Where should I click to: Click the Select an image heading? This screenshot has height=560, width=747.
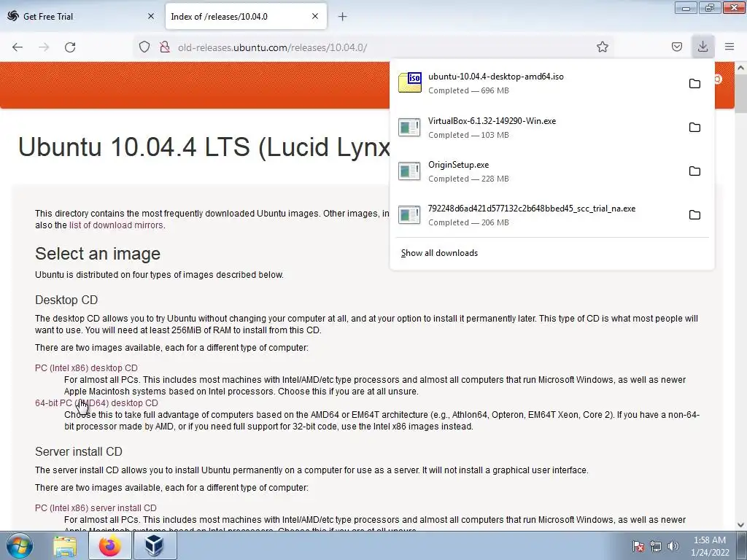[98, 254]
